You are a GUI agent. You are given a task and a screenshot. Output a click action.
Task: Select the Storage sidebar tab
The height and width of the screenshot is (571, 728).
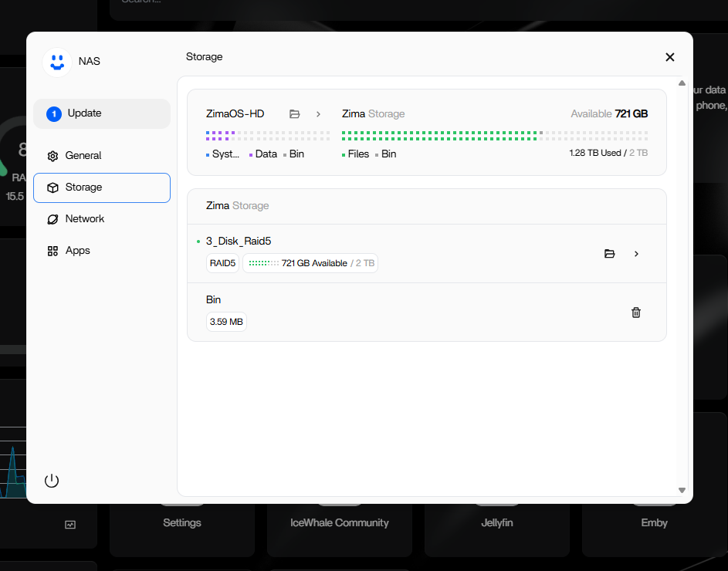[102, 188]
